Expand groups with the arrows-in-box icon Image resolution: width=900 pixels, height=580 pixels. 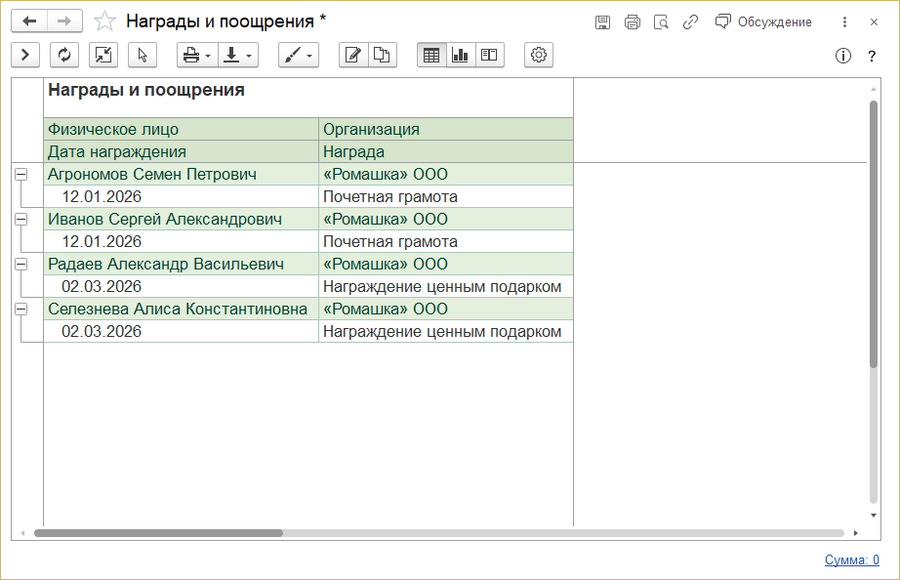pos(103,55)
